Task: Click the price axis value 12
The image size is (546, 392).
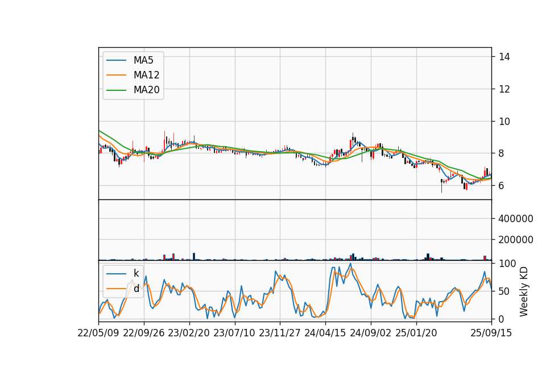Action: point(504,89)
